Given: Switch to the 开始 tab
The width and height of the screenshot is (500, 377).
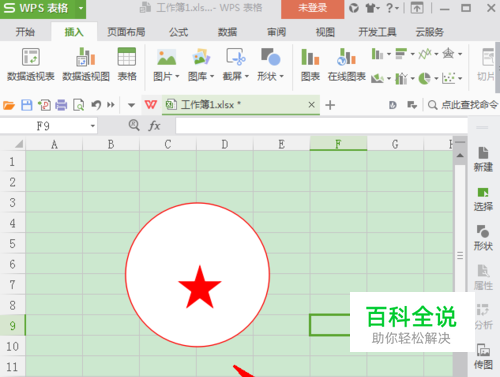Looking at the screenshot, I should point(25,32).
